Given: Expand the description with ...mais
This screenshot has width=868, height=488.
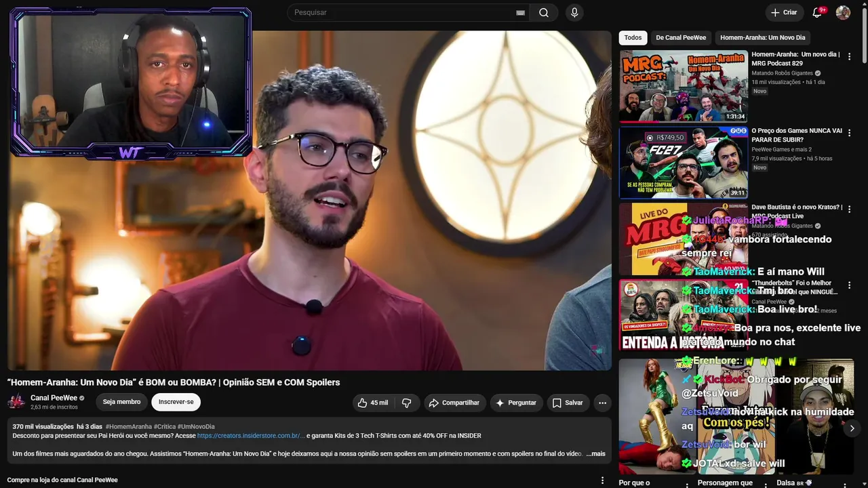Looking at the screenshot, I should (596, 453).
